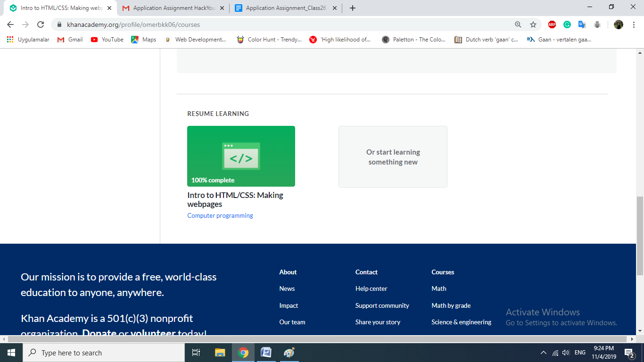Image resolution: width=644 pixels, height=362 pixels.
Task: Open the 'High likelihood of' bookmark
Action: [340, 40]
